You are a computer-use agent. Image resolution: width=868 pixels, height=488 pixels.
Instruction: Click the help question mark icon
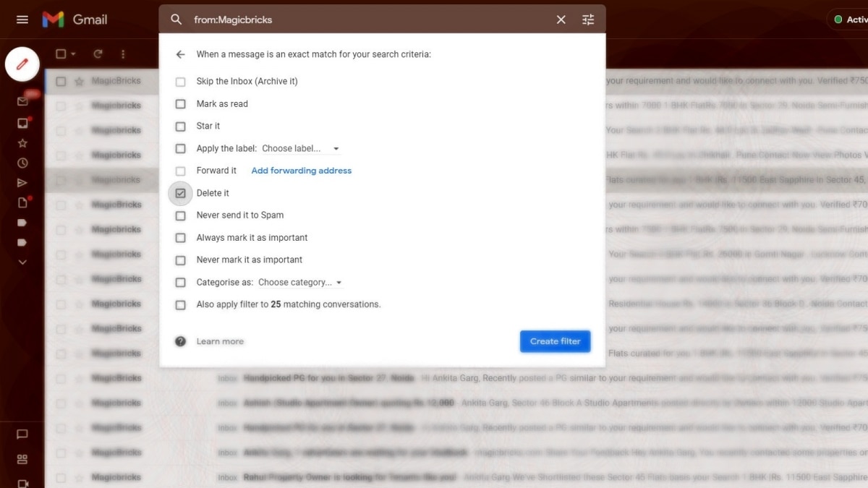point(181,341)
